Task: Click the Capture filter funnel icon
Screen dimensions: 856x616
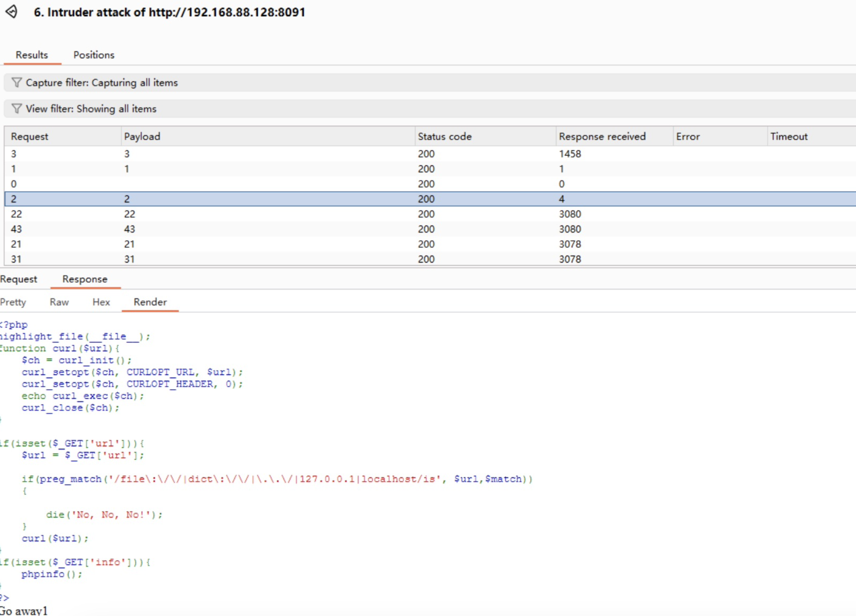Action: (x=16, y=82)
